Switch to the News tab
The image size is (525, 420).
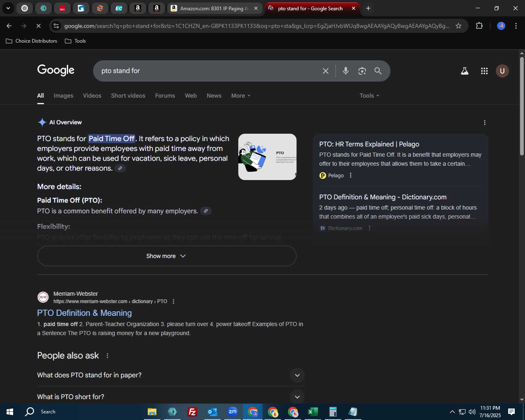click(214, 96)
